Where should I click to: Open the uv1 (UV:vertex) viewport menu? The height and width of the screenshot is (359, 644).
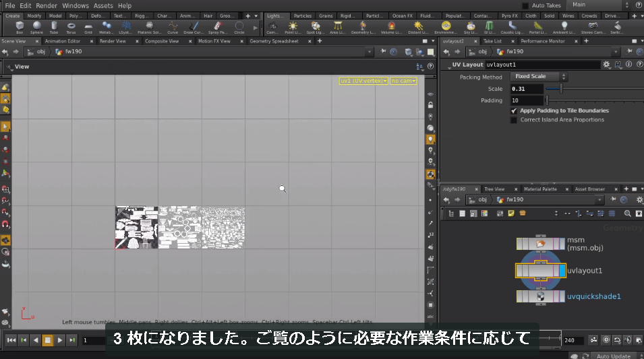point(363,81)
